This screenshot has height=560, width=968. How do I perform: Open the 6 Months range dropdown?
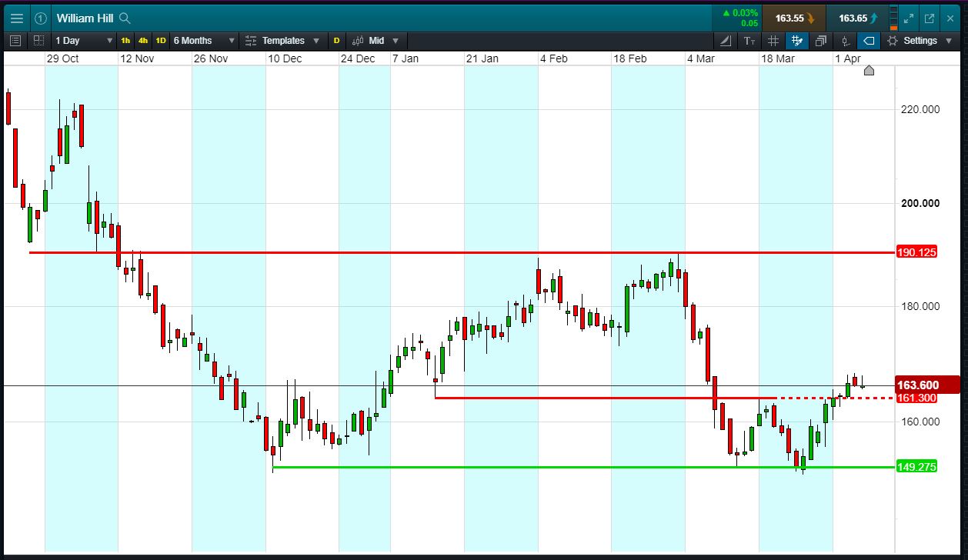tap(204, 41)
